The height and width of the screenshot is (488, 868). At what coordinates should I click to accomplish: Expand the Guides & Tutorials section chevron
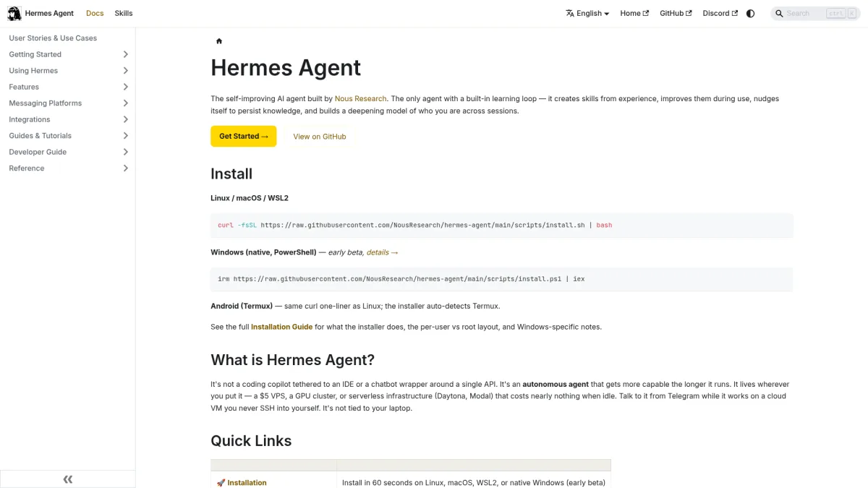click(126, 136)
